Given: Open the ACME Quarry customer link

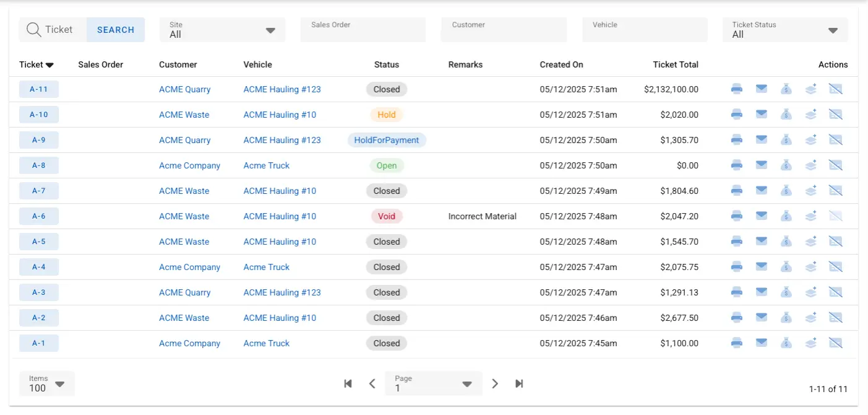Looking at the screenshot, I should coord(184,89).
